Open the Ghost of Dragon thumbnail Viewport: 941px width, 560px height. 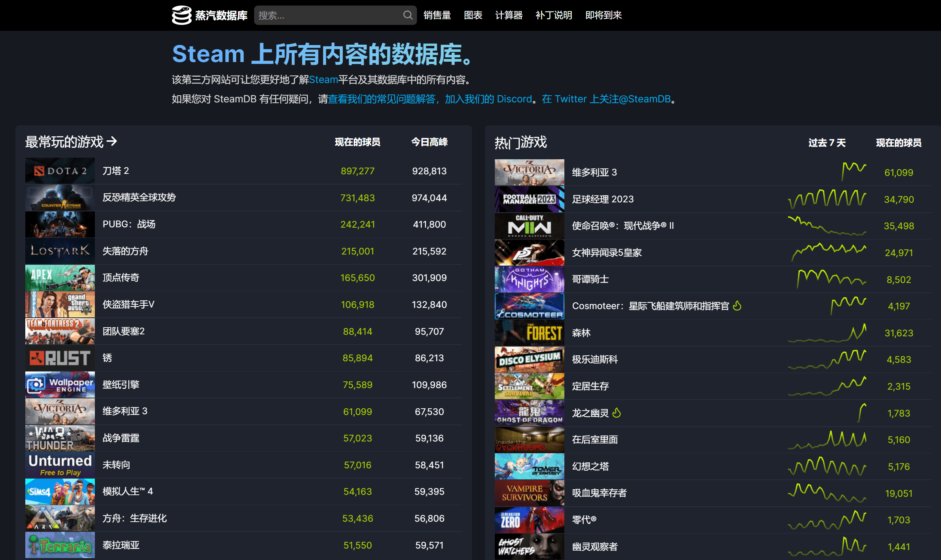(530, 413)
